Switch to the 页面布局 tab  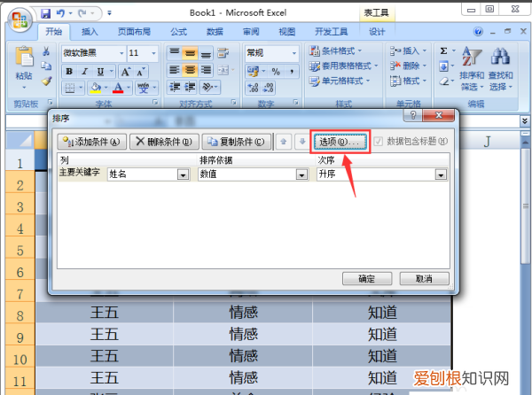(x=134, y=32)
